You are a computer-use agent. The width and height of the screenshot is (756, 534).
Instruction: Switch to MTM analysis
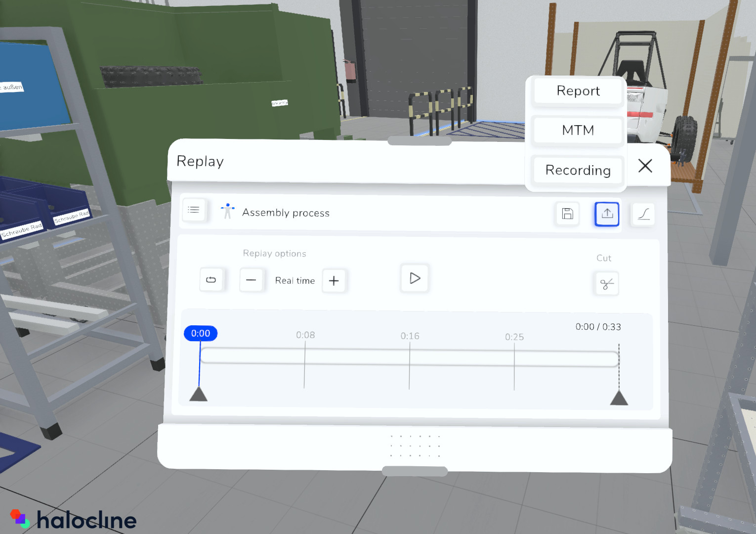[x=577, y=130]
